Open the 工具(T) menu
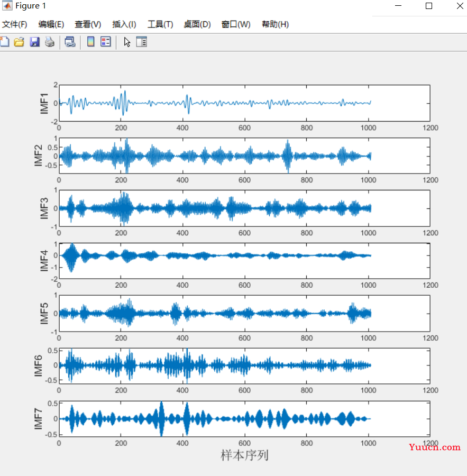The width and height of the screenshot is (467, 476). click(160, 24)
